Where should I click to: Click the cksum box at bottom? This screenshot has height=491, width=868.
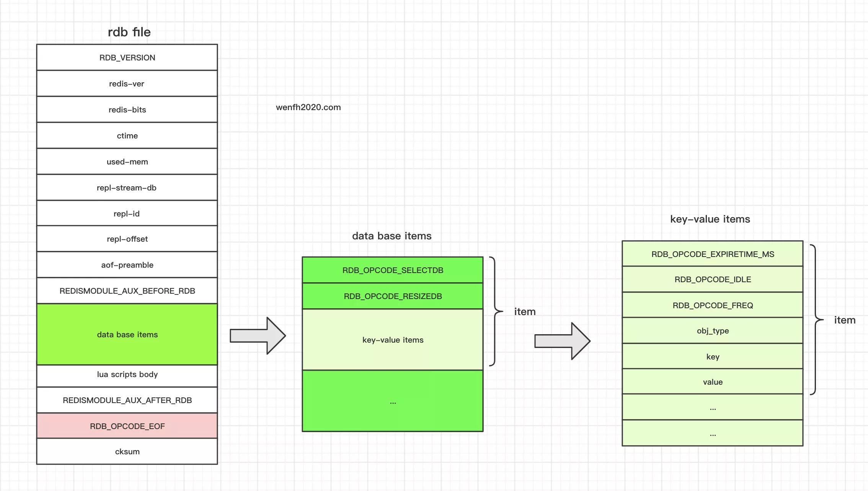pyautogui.click(x=127, y=452)
